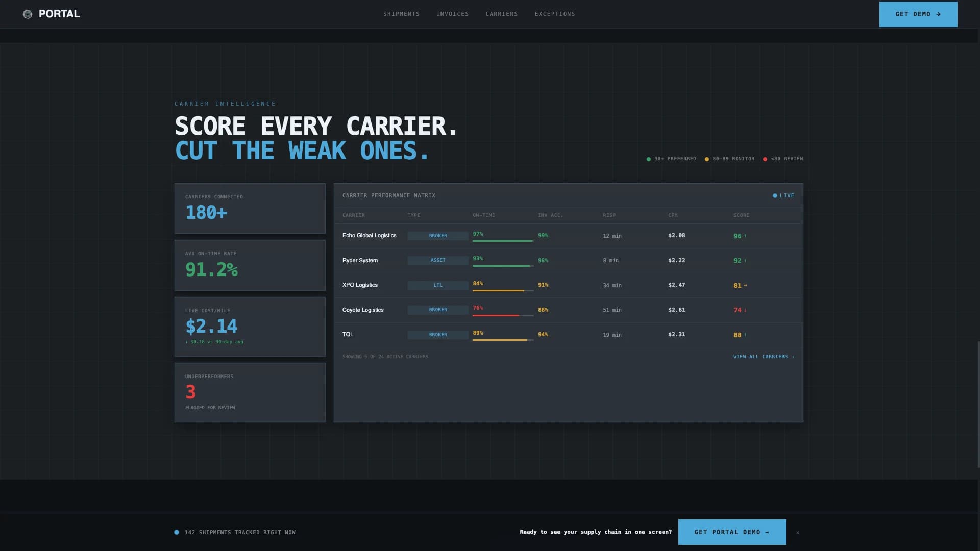Open the Invoices nav item

pyautogui.click(x=452, y=14)
